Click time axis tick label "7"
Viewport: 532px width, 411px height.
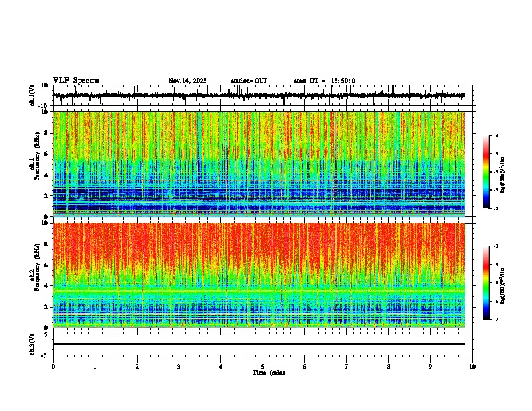347,367
